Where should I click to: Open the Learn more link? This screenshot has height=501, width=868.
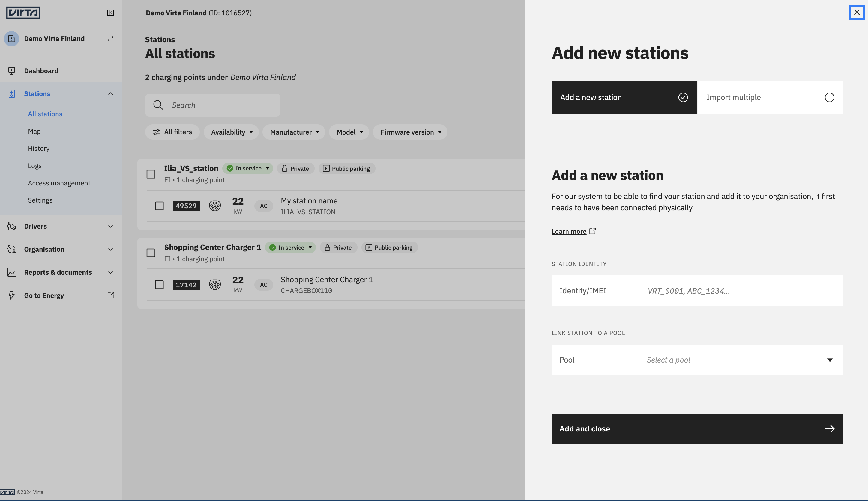(x=569, y=231)
